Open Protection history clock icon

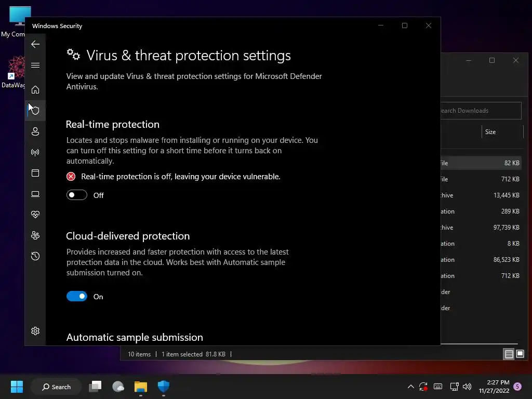[x=35, y=256]
